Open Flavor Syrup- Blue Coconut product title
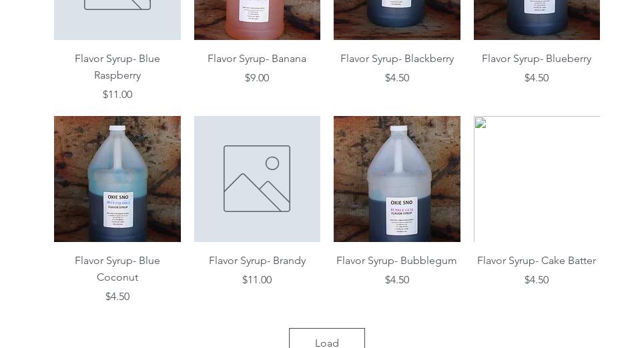The width and height of the screenshot is (644, 348). tap(117, 269)
